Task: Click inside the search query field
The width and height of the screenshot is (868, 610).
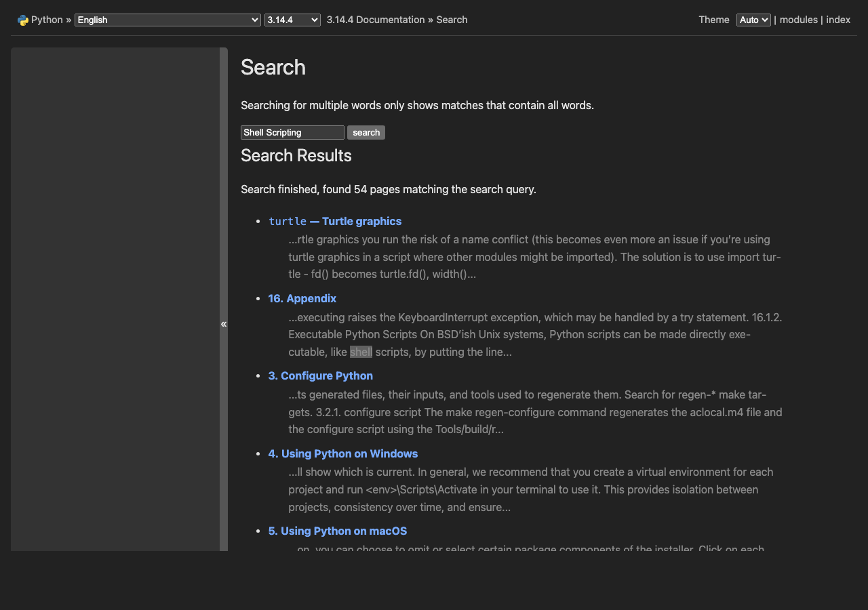Action: (292, 132)
